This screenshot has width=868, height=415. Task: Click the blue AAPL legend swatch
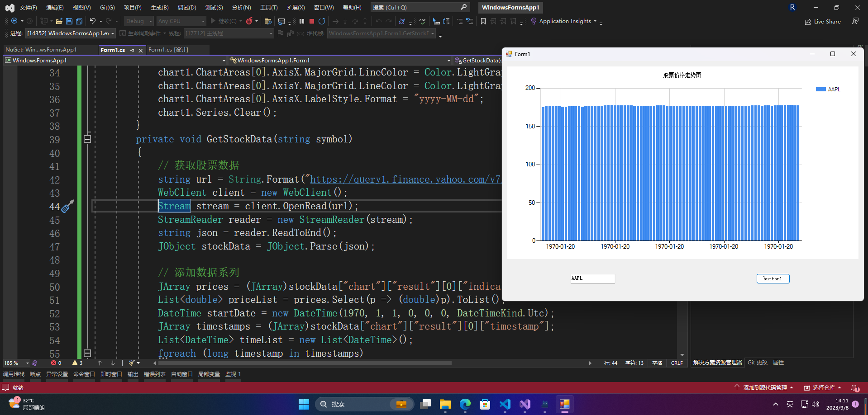(820, 90)
